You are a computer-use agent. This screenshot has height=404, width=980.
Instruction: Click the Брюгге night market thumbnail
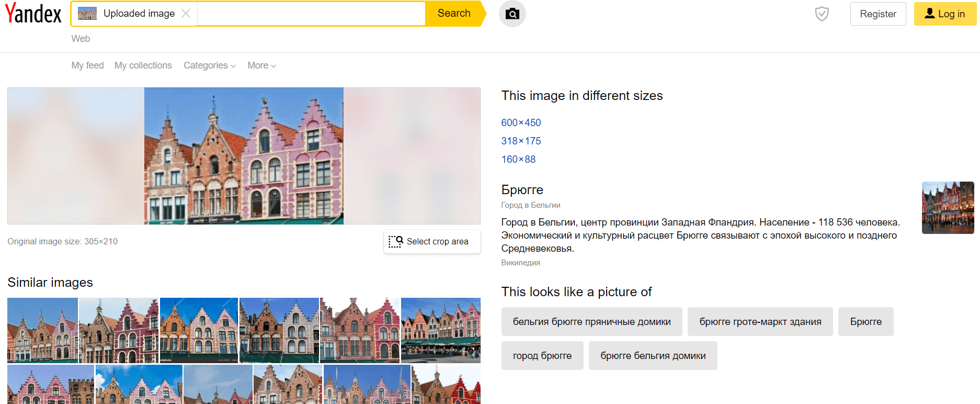(948, 208)
